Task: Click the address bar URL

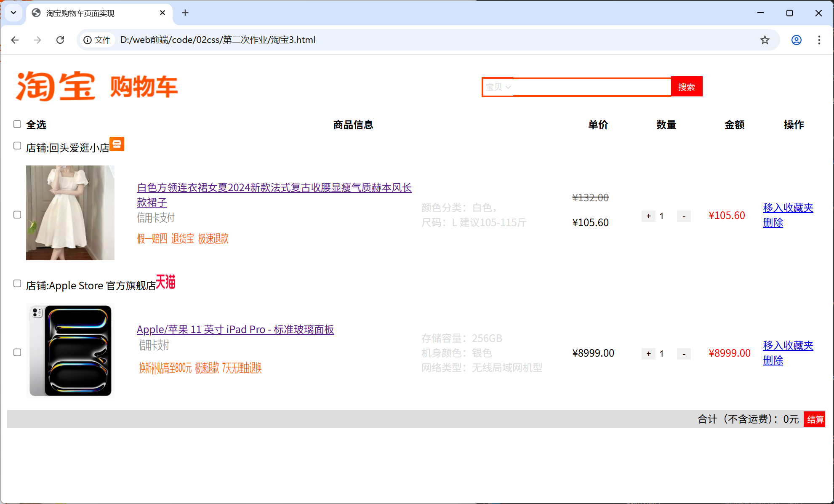Action: coord(218,40)
